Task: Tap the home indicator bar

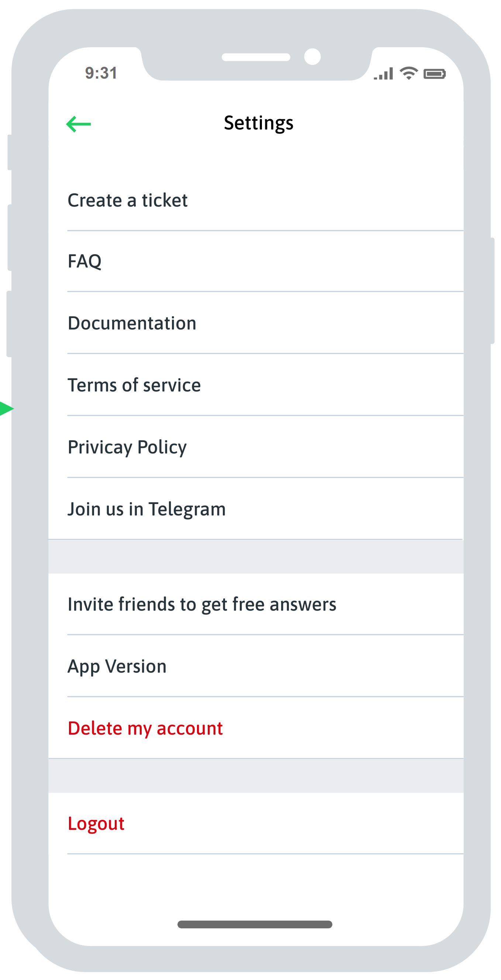Action: coord(255,924)
